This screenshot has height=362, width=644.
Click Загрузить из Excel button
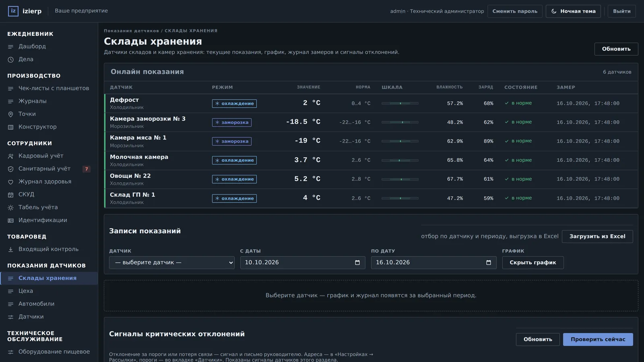pyautogui.click(x=597, y=237)
